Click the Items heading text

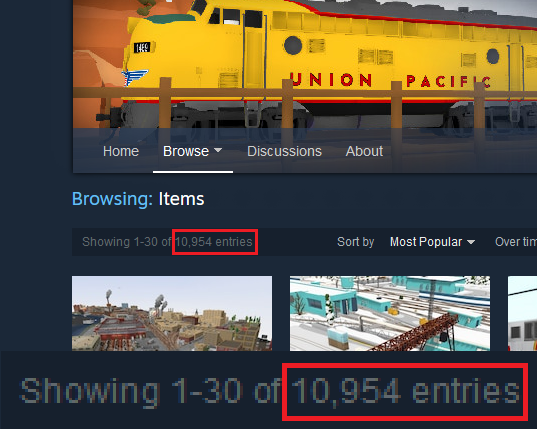coord(181,199)
